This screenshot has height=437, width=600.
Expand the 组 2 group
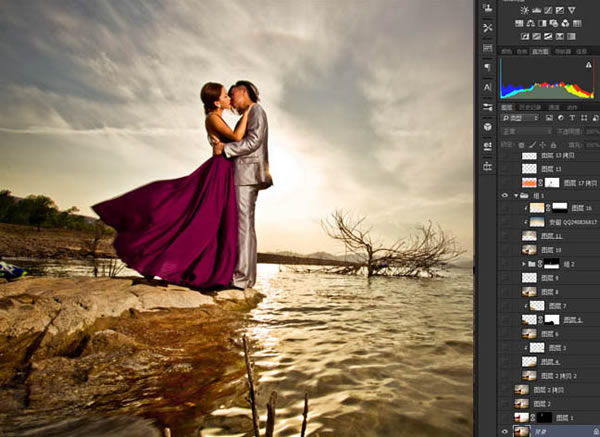(x=524, y=264)
